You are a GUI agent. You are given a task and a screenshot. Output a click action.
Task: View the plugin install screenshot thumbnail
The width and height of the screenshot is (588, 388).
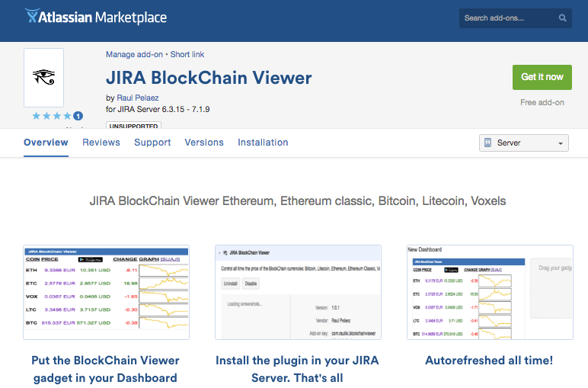[x=298, y=292]
